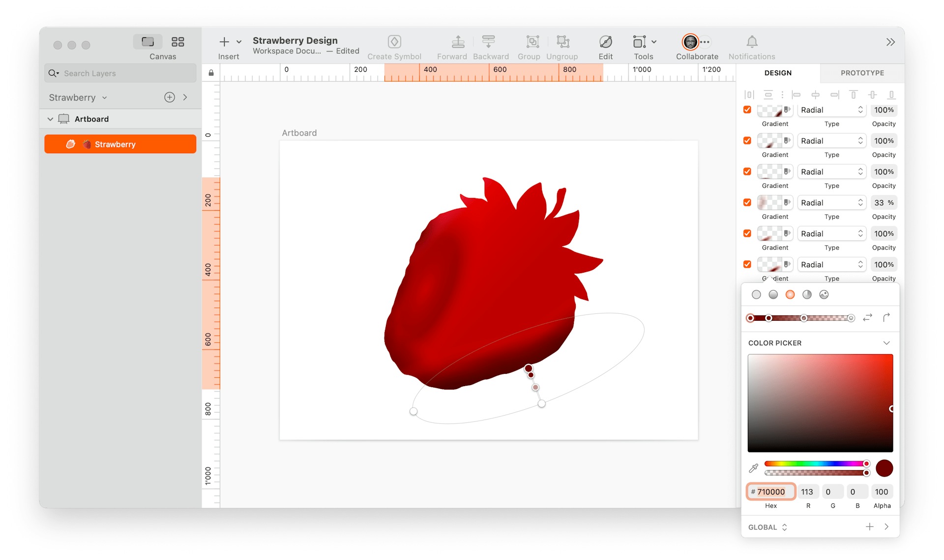
Task: Reverse the gradient stops with swap icon
Action: coord(868,318)
